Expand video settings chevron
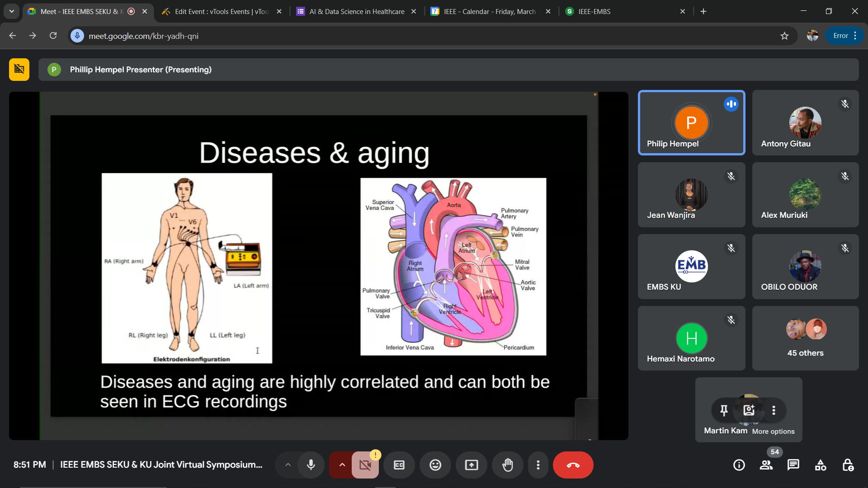The image size is (868, 488). pos(342,465)
